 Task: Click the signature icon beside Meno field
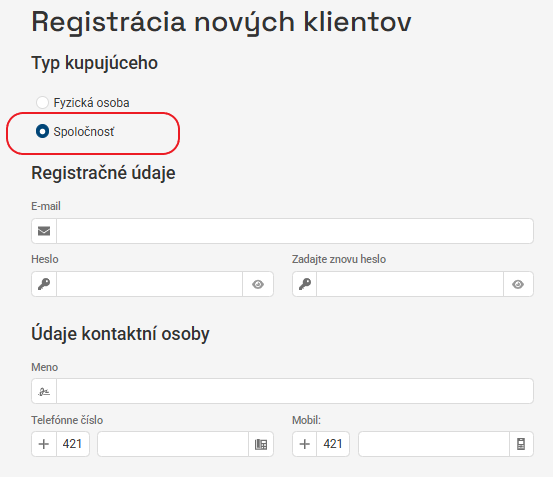(x=44, y=391)
